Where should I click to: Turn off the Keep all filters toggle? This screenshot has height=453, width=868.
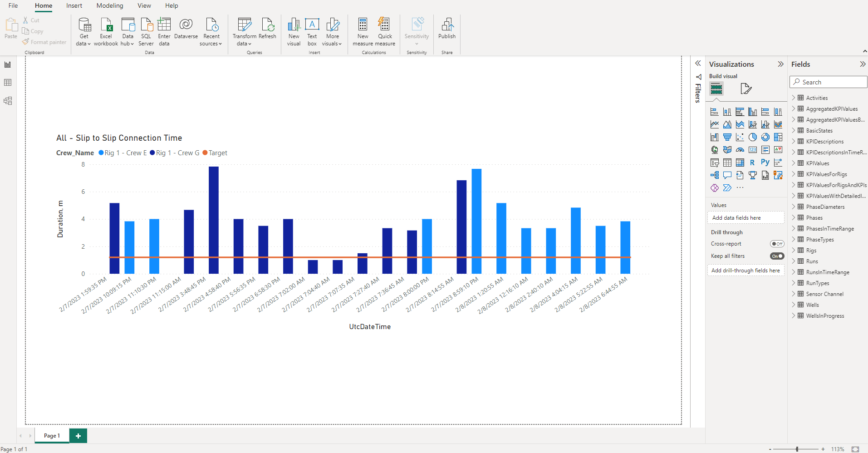click(777, 256)
